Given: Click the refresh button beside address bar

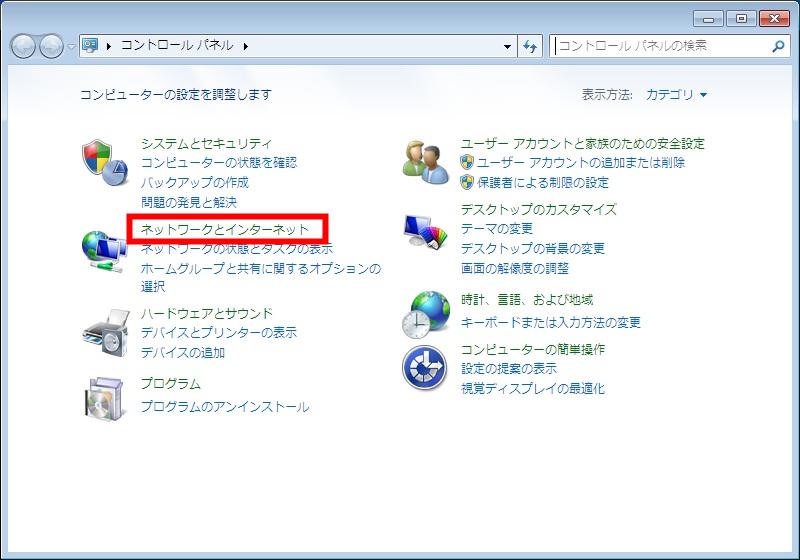Looking at the screenshot, I should coord(530,46).
